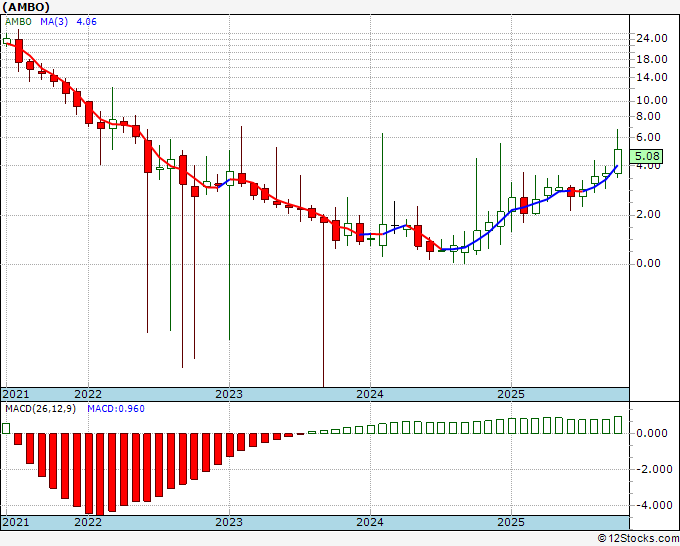Click the last green MACD histogram bar
The image size is (680, 546).
click(x=618, y=425)
